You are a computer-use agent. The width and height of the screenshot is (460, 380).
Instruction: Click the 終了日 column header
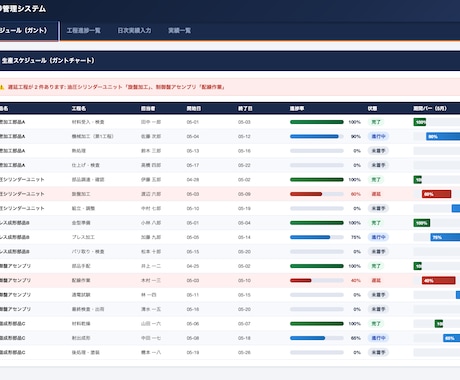coord(245,109)
